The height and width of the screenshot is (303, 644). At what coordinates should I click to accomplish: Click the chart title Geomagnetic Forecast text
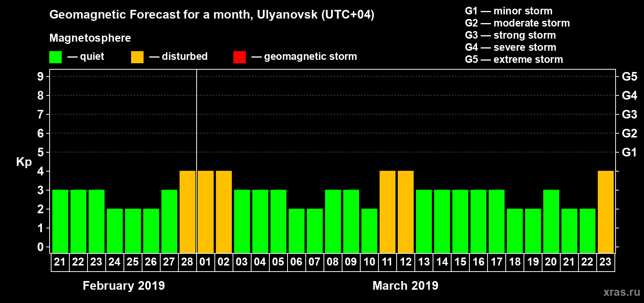pos(212,14)
